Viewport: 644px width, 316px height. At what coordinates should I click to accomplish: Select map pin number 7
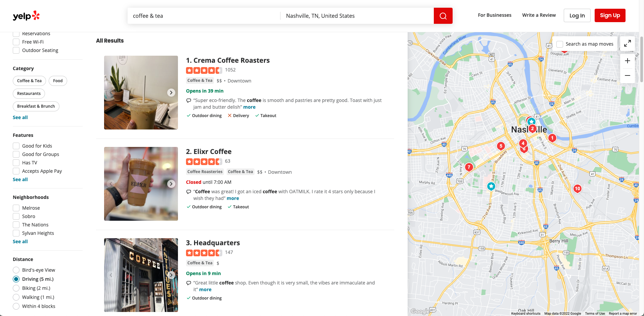pos(469,167)
